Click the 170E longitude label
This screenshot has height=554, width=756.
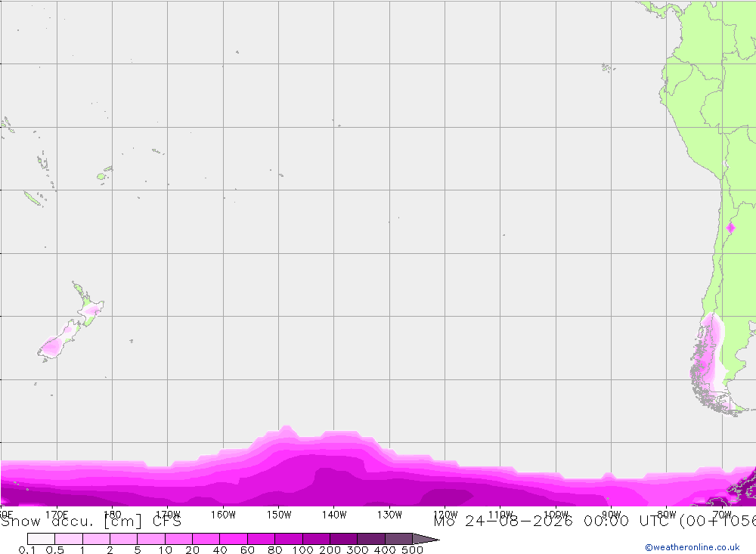pos(57,515)
